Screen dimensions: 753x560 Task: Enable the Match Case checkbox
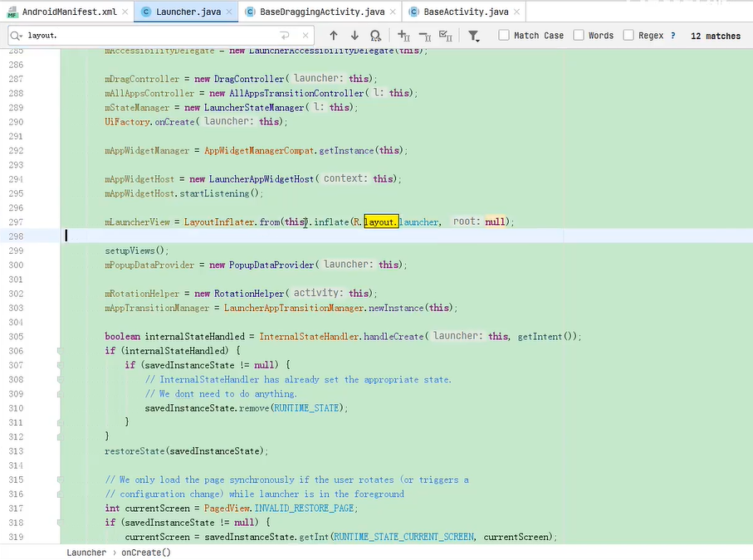504,36
